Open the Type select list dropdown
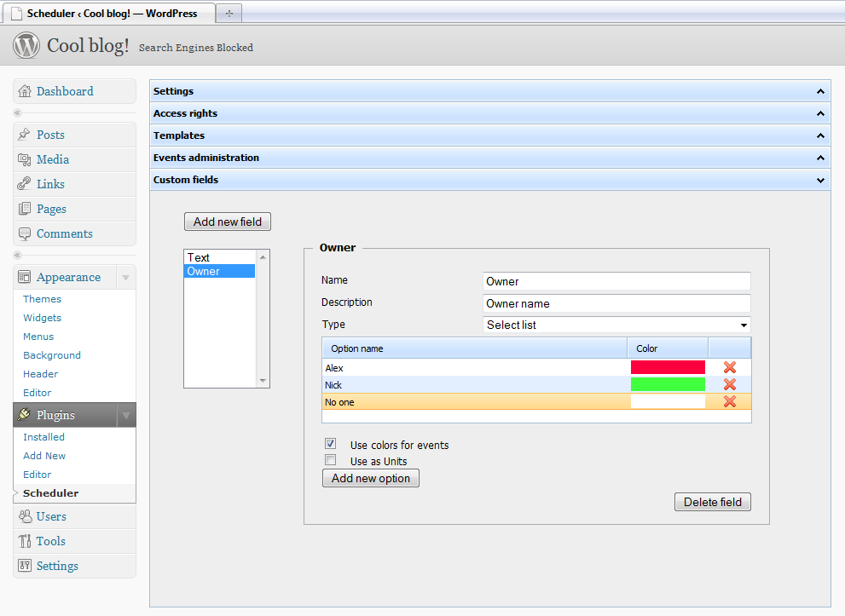This screenshot has width=845, height=616. (x=616, y=325)
